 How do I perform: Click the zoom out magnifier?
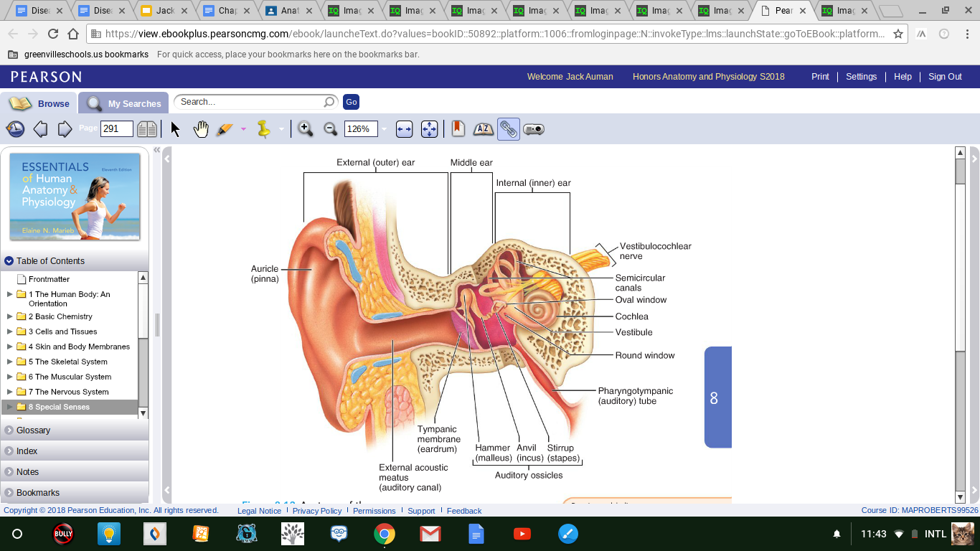tap(331, 129)
